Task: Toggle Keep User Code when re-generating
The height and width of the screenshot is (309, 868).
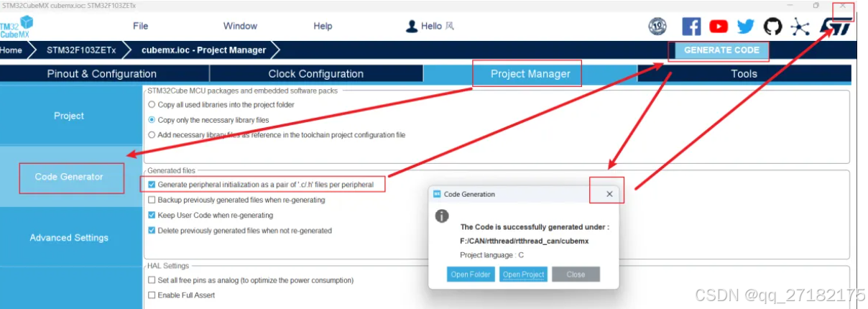Action: pyautogui.click(x=152, y=215)
